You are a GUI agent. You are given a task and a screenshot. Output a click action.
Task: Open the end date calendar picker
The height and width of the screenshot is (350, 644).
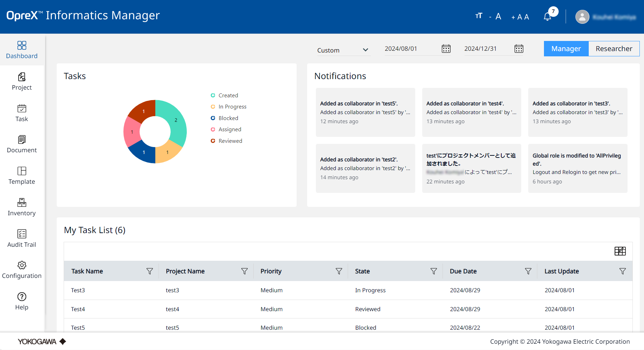tap(519, 49)
